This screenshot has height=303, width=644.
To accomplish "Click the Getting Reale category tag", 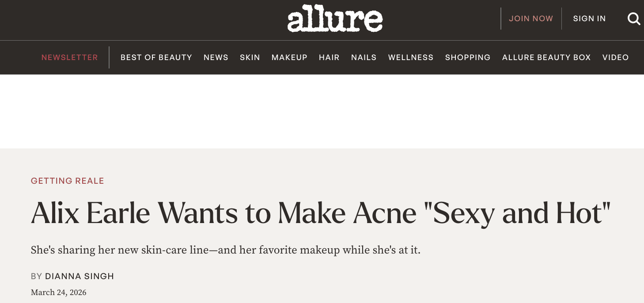I will [x=68, y=181].
